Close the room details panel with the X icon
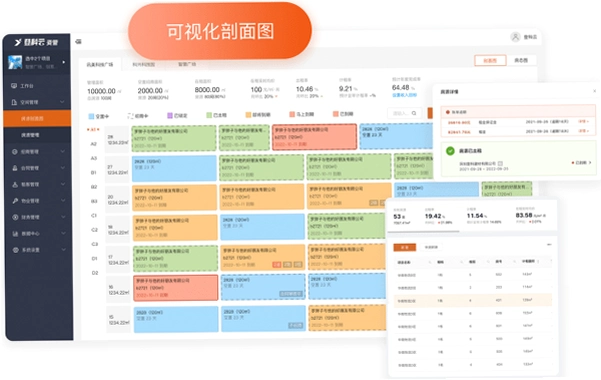Screen dimensions: 601x380 [594, 91]
